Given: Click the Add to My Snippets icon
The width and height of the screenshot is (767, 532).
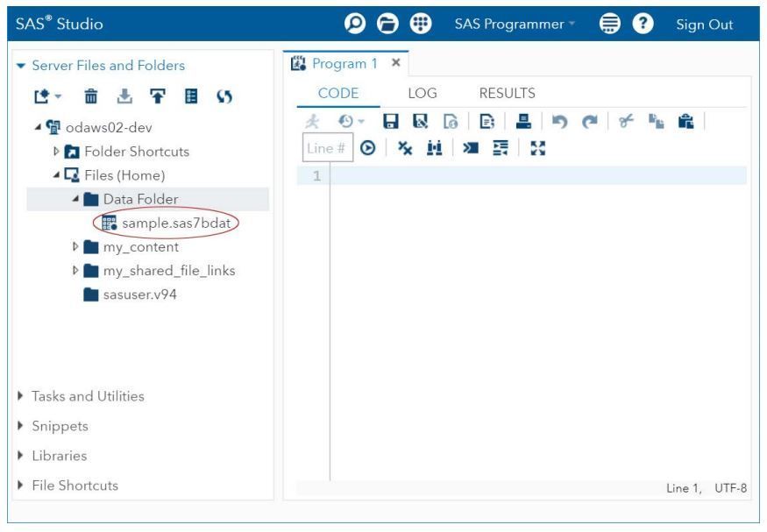Looking at the screenshot, I should [x=451, y=121].
